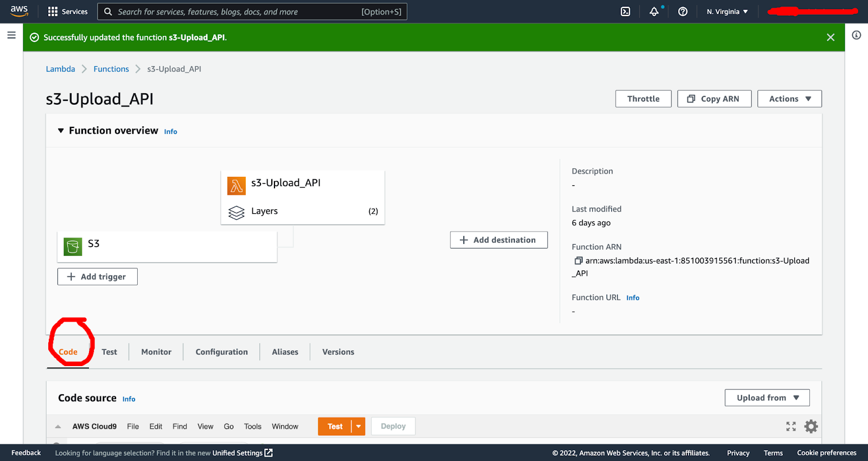Viewport: 868px width, 461px height.
Task: Launch the CloudShell terminal icon
Action: [626, 11]
